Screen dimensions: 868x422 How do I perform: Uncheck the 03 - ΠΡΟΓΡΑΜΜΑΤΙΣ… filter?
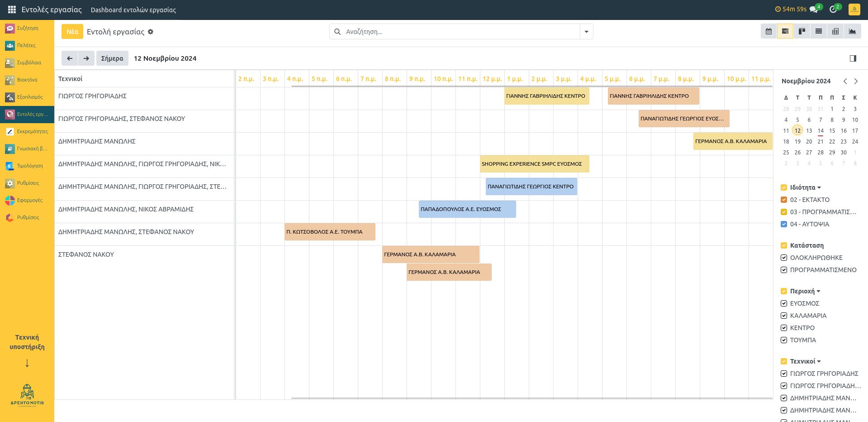[784, 212]
